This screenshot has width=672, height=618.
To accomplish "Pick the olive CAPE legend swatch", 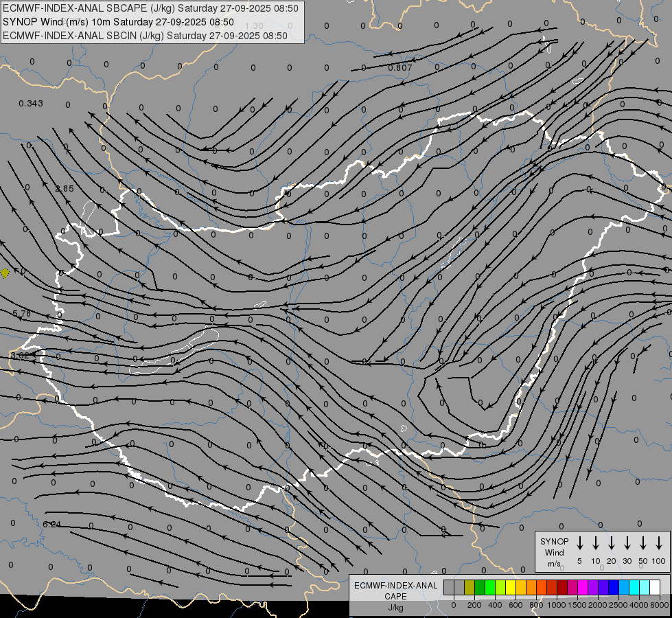I will 470,587.
